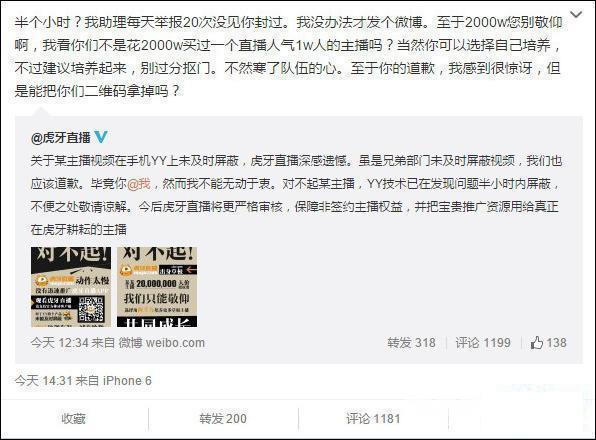
Task: View the first 对不起 image thumbnail
Action: pyautogui.click(x=71, y=287)
